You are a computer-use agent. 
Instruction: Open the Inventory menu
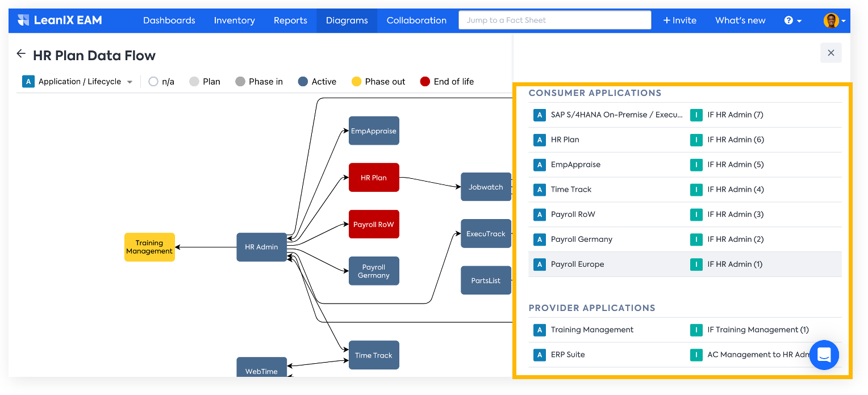coord(235,20)
